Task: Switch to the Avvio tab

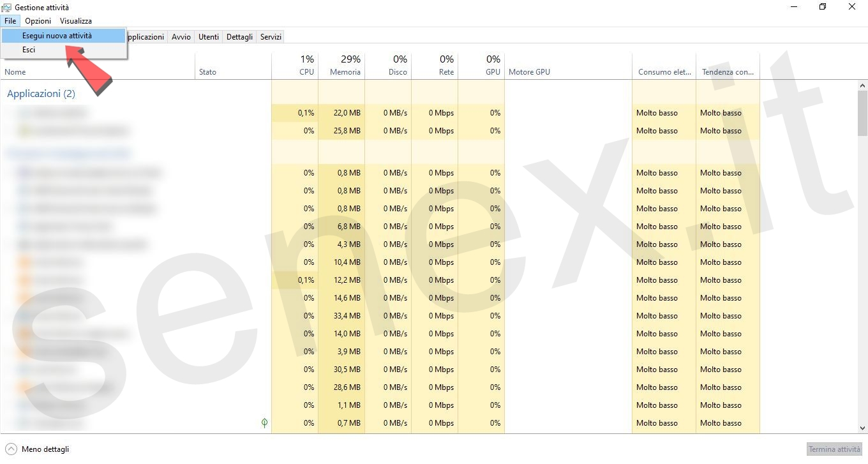Action: click(x=181, y=37)
